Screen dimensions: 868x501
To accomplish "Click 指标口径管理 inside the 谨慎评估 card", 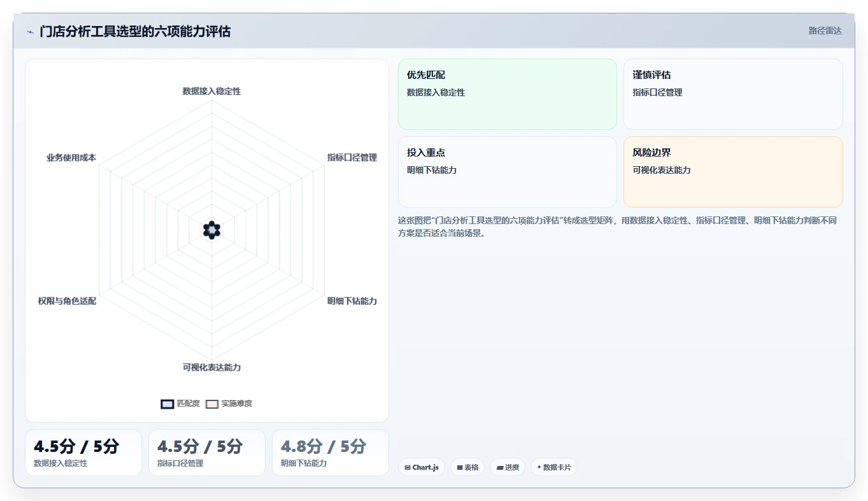I will click(657, 92).
